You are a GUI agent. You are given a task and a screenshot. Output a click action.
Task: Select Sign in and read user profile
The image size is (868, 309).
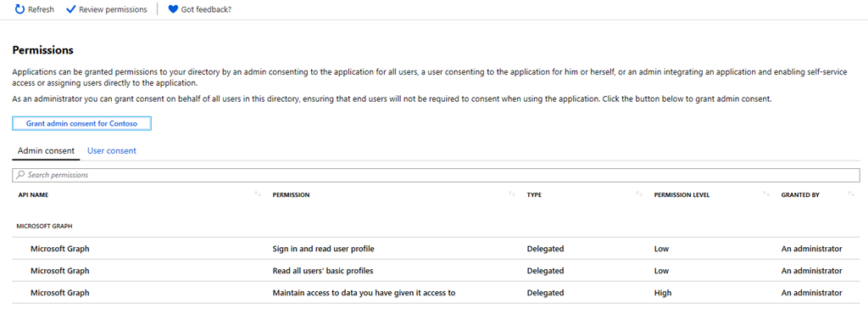(x=324, y=249)
